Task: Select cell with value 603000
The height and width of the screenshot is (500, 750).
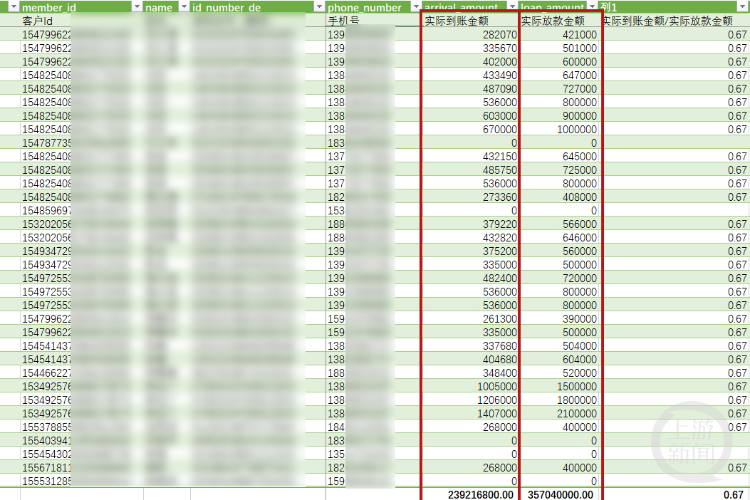Action: (x=470, y=116)
